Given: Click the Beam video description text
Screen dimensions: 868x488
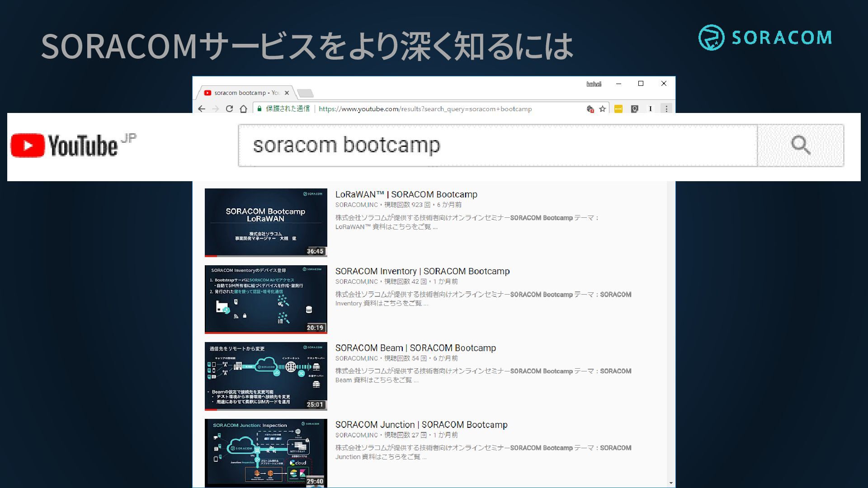Looking at the screenshot, I should pyautogui.click(x=483, y=375).
